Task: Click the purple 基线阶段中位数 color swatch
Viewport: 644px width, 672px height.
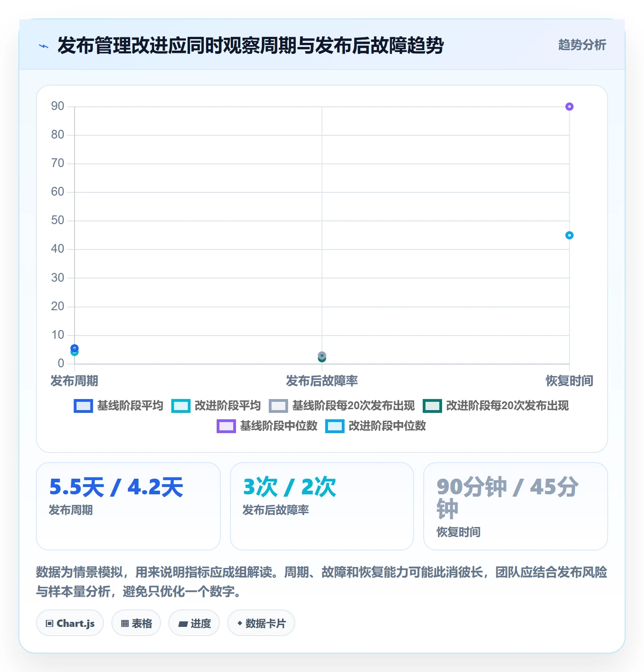Action: pyautogui.click(x=226, y=426)
